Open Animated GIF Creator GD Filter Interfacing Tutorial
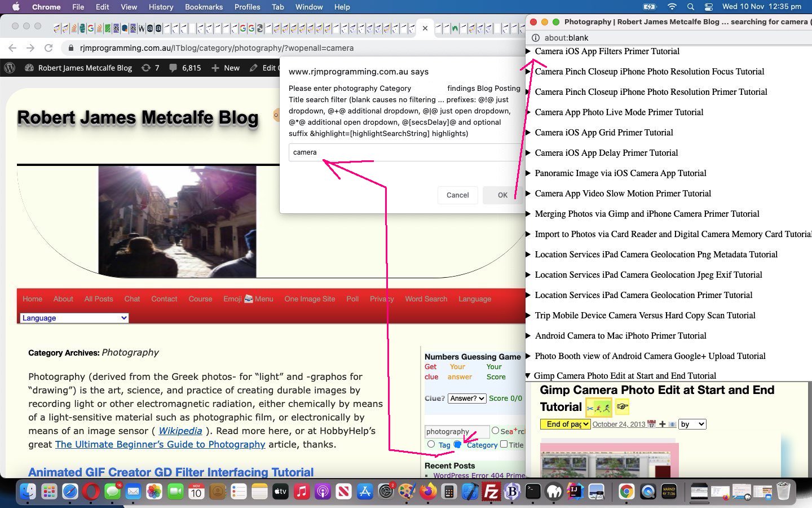812x508 pixels. click(x=171, y=472)
